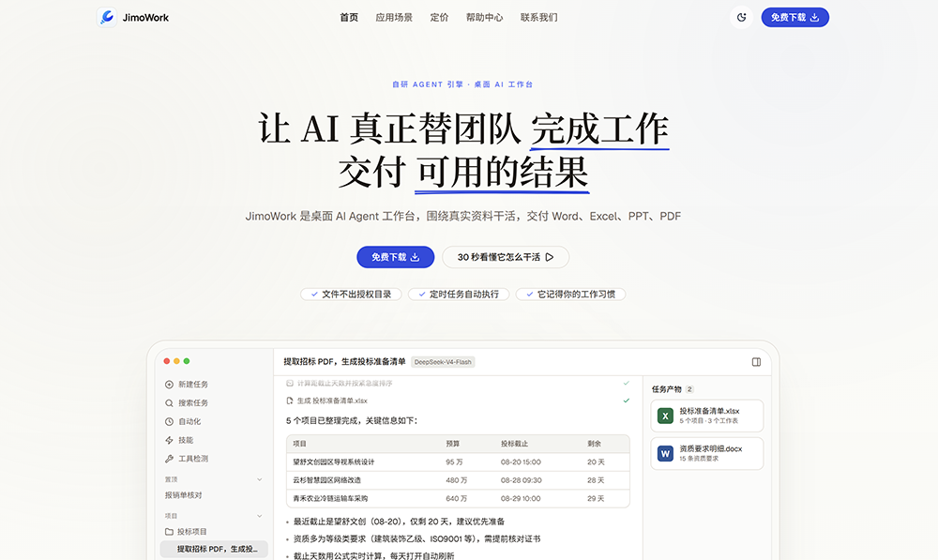
Task: Toggle the side panel icon at top right
Action: (x=756, y=362)
